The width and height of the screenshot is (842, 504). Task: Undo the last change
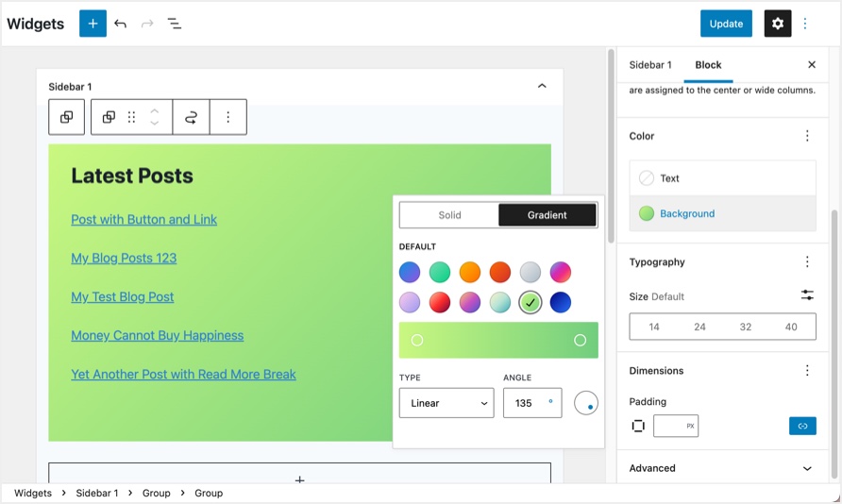coord(120,24)
